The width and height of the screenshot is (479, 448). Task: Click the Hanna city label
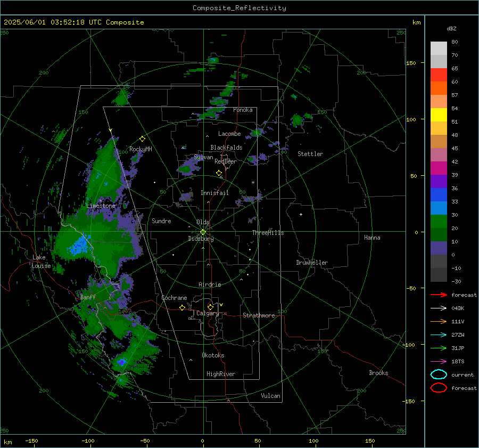(x=372, y=238)
